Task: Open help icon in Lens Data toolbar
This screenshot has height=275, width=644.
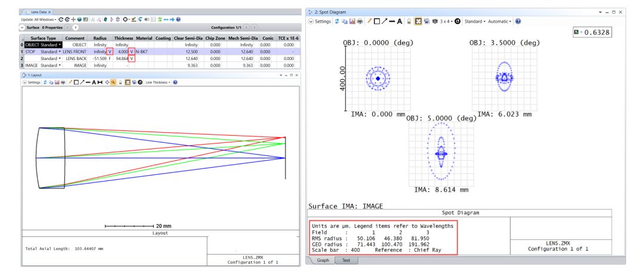Action: (x=178, y=19)
